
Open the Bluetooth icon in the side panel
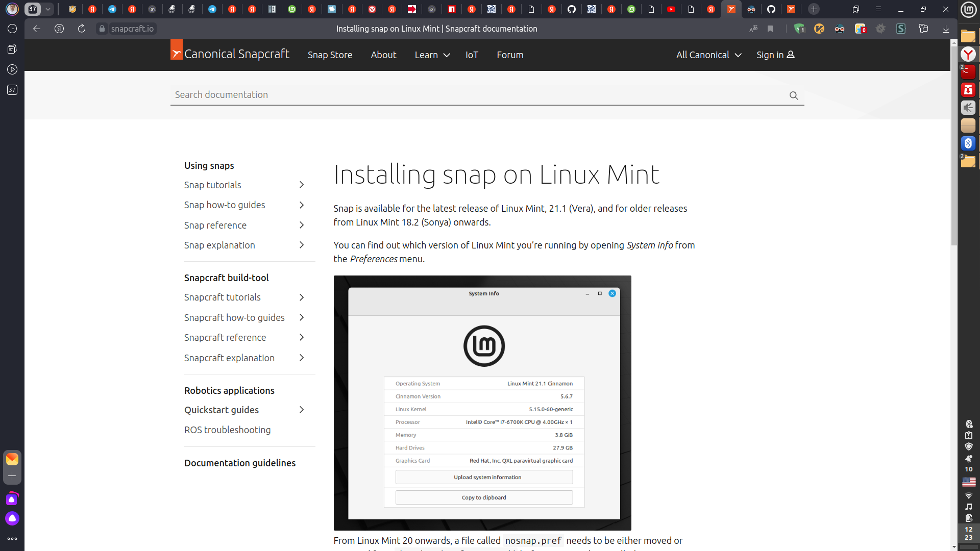point(969,143)
